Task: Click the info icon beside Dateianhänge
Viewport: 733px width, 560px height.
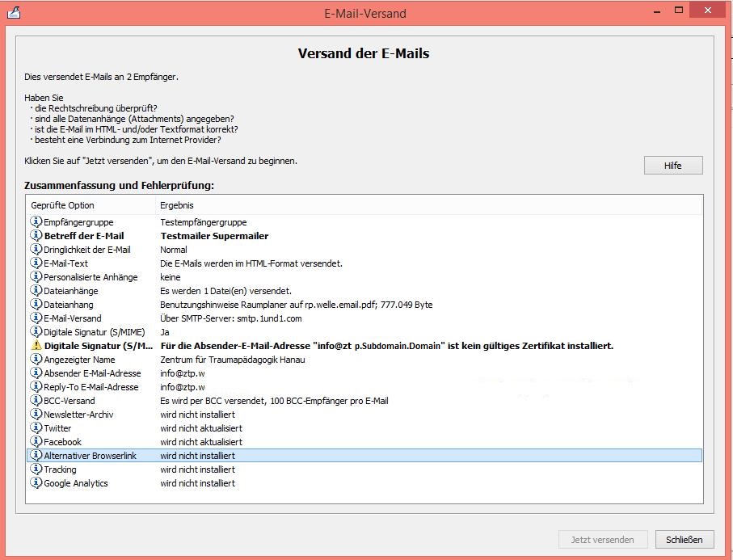Action: pyautogui.click(x=36, y=291)
